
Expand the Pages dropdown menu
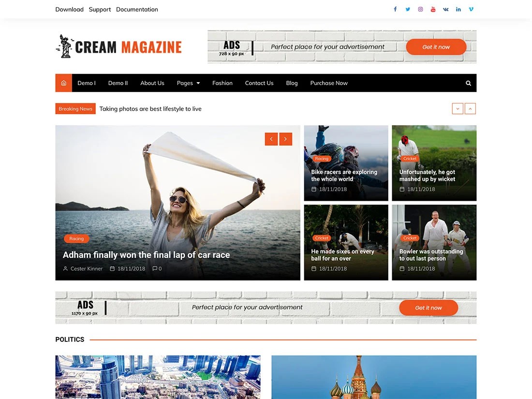(188, 83)
